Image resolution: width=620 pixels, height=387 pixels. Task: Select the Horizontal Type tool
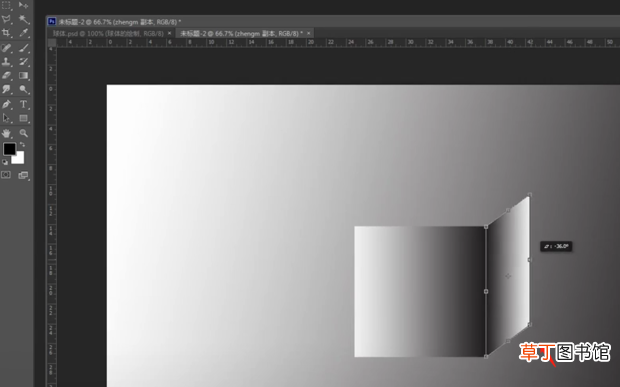coord(23,104)
